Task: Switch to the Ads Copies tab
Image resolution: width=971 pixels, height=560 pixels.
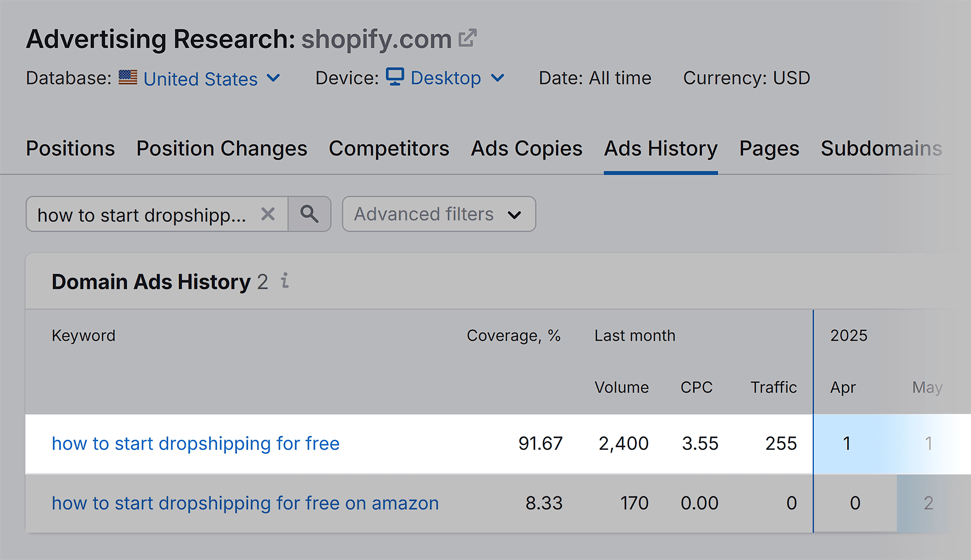Action: (x=526, y=148)
